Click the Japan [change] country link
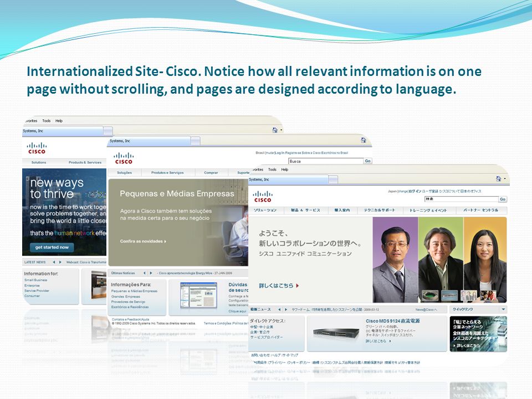Image resolution: width=532 pixels, height=399 pixels. tap(398, 191)
